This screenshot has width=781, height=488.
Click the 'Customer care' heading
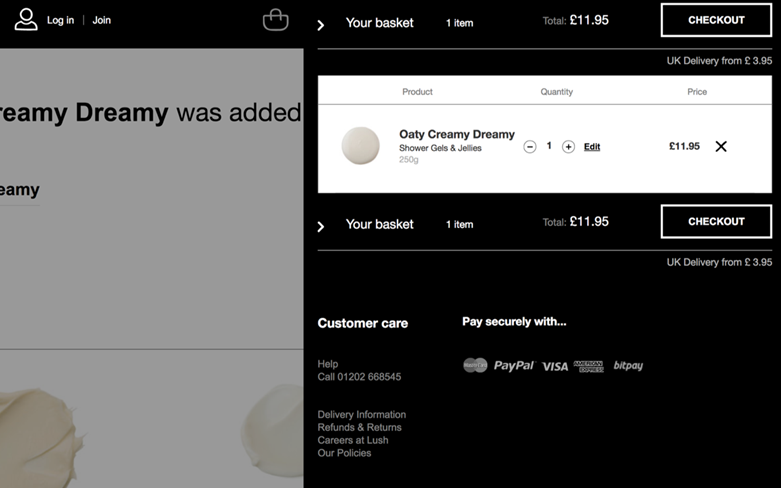point(363,323)
